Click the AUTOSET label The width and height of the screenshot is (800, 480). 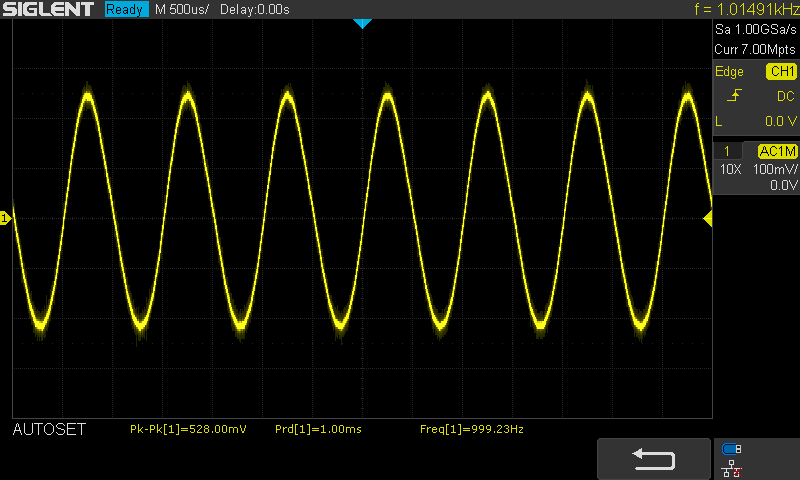49,430
